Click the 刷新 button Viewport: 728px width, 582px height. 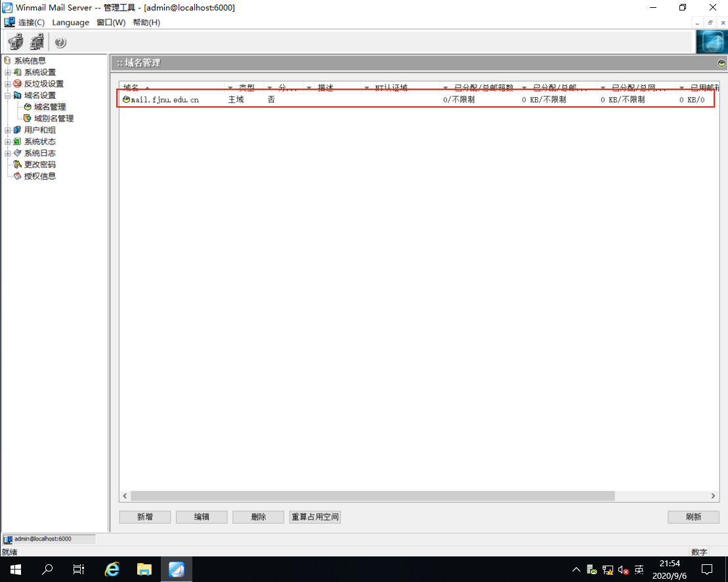click(x=693, y=517)
